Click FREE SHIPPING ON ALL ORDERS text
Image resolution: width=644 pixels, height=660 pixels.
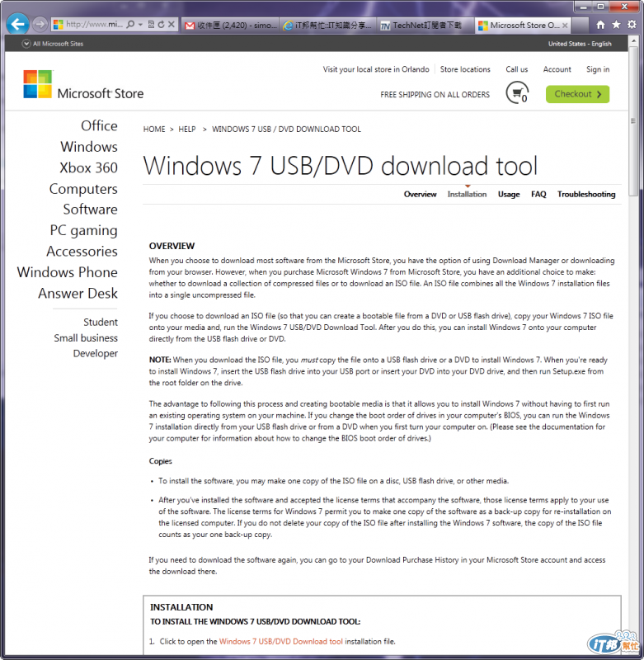coord(435,95)
